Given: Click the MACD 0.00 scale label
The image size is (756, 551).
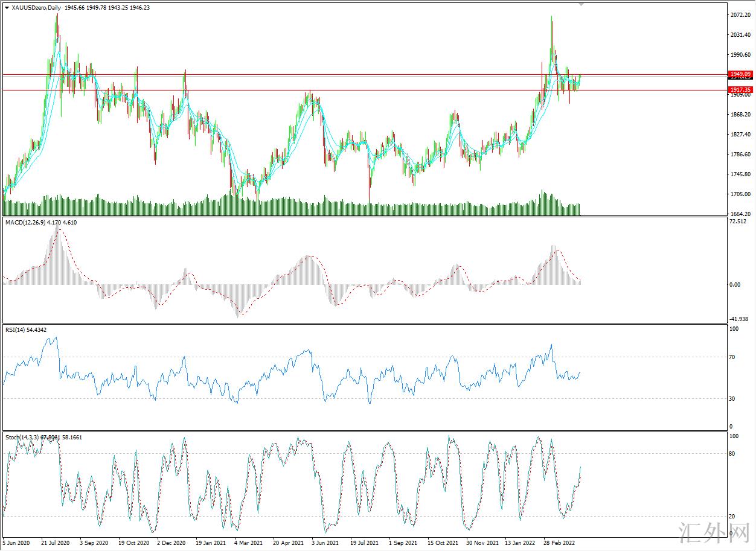Looking at the screenshot, I should 735,285.
